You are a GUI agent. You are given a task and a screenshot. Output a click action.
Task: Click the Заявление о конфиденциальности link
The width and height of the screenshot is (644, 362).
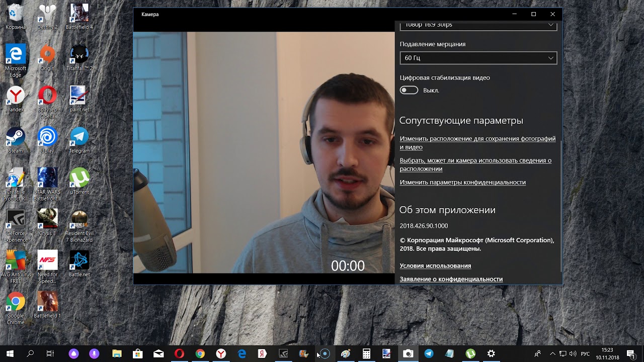pyautogui.click(x=451, y=279)
